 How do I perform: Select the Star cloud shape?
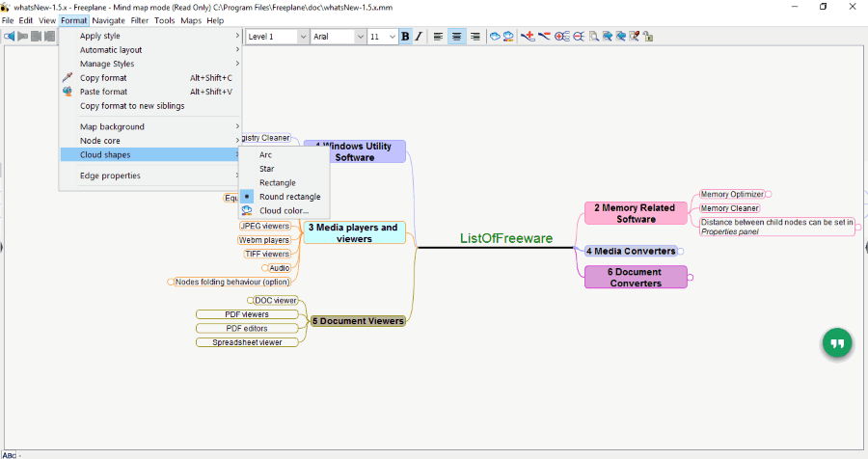click(x=285, y=169)
